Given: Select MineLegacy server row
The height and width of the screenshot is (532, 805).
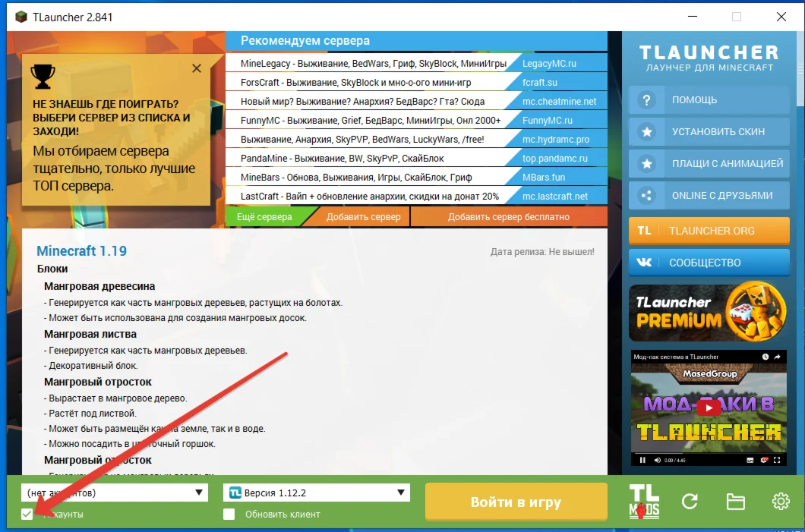Looking at the screenshot, I should 416,64.
